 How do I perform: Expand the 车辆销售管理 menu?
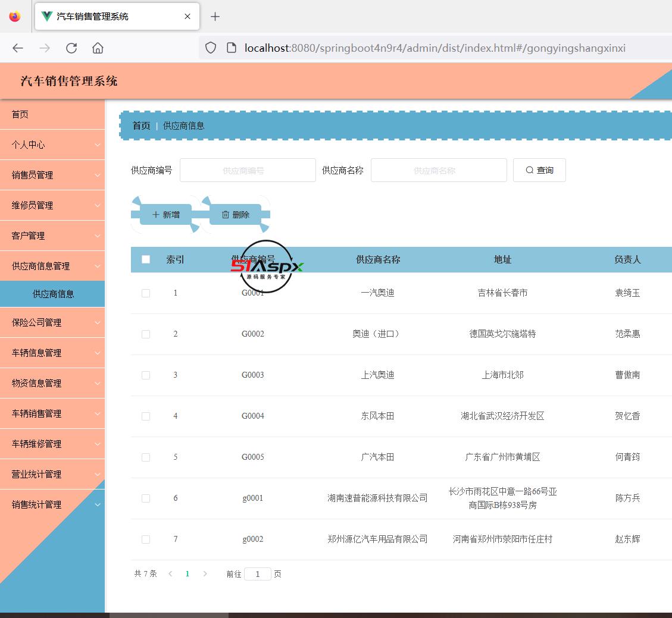52,414
